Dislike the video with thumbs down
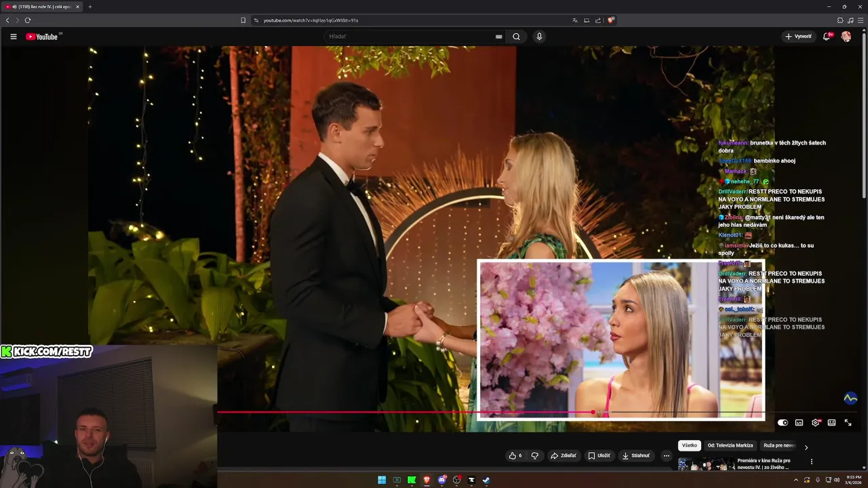Screen dimensions: 868x488 (535, 455)
